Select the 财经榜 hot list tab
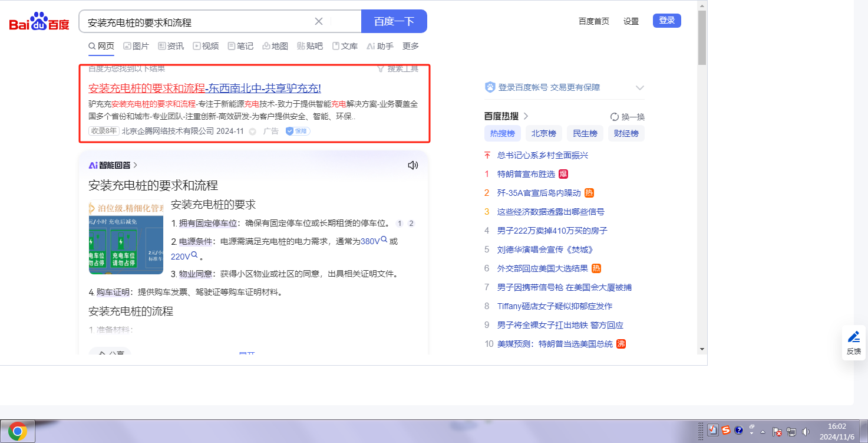 coord(626,133)
